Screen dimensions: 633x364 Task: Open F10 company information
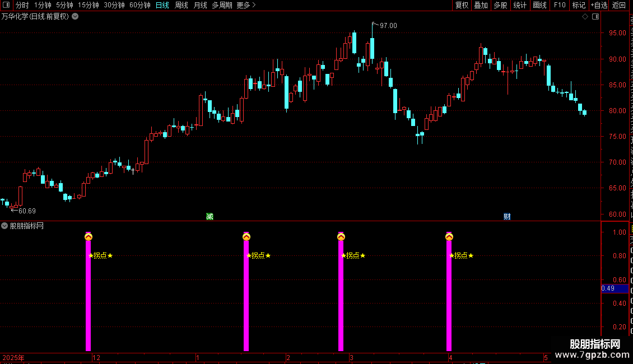coord(560,5)
